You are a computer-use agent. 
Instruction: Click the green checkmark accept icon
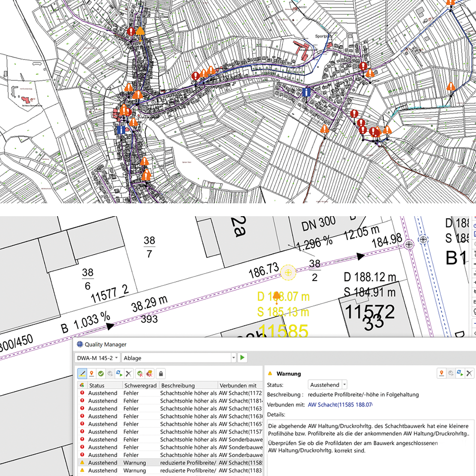(100, 373)
